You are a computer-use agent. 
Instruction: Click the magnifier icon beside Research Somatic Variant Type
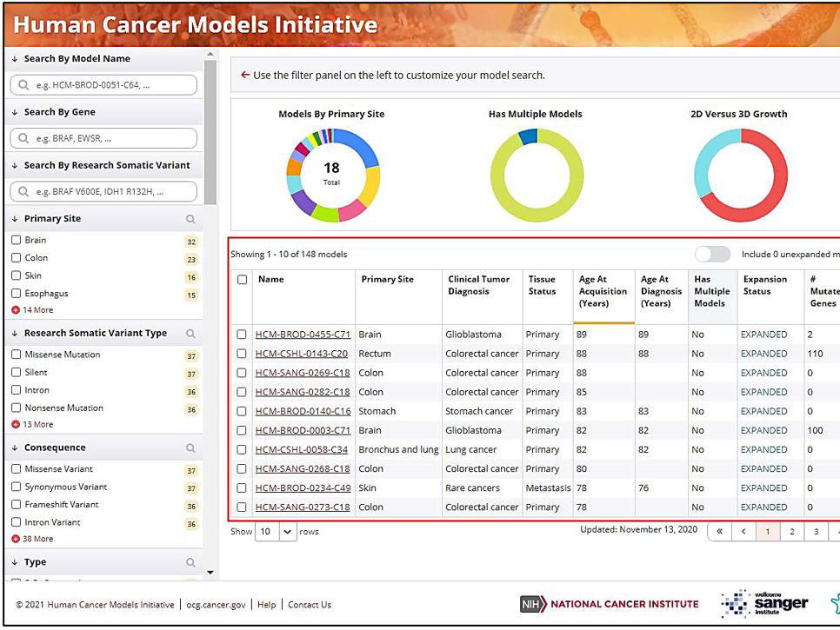pyautogui.click(x=190, y=333)
